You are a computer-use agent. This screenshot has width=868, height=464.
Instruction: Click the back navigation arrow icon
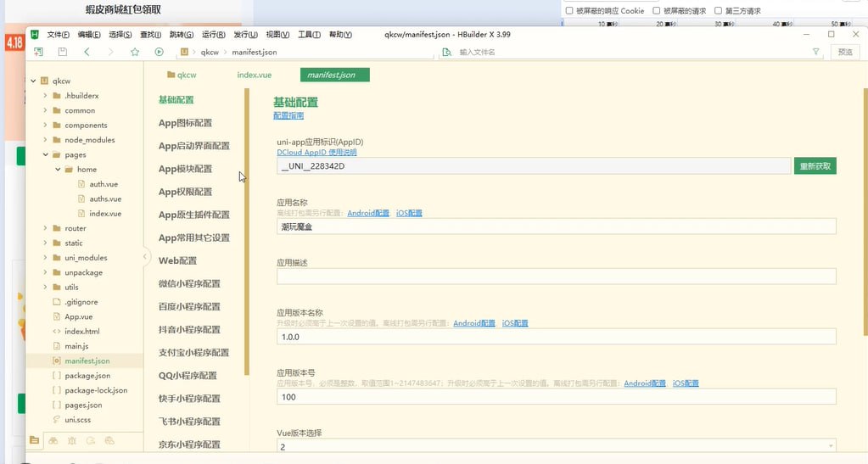[x=87, y=52]
